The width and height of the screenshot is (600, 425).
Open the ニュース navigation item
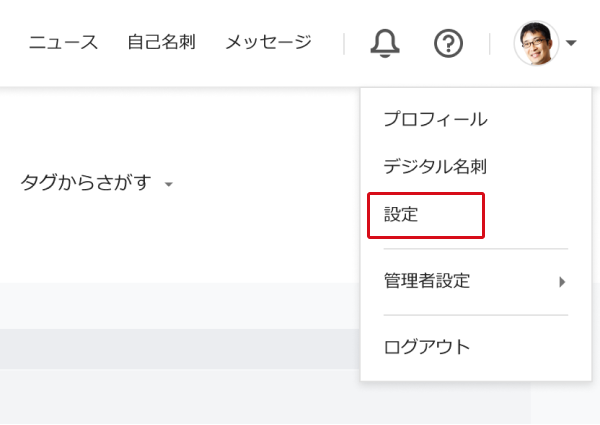[x=63, y=42]
